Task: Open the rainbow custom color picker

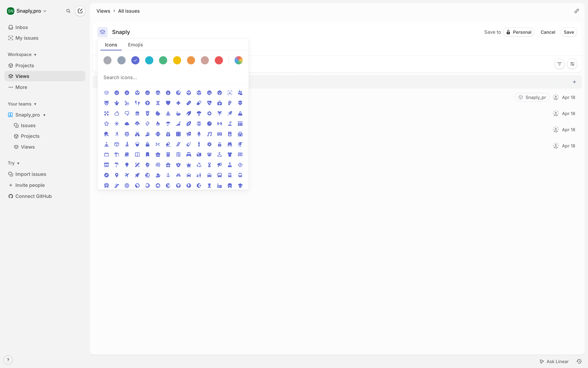Action: (239, 60)
